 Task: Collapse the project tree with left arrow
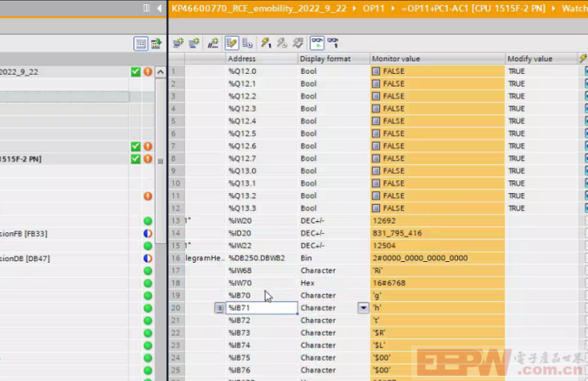[x=160, y=8]
